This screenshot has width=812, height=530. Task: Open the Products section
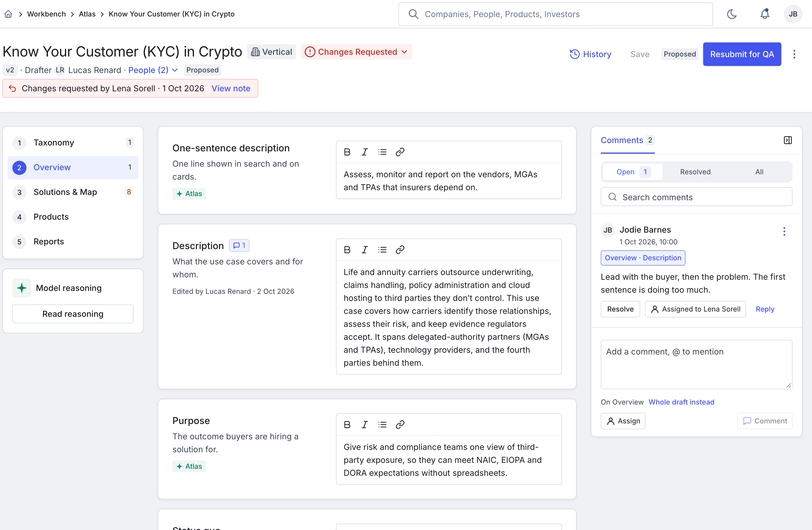73,217
